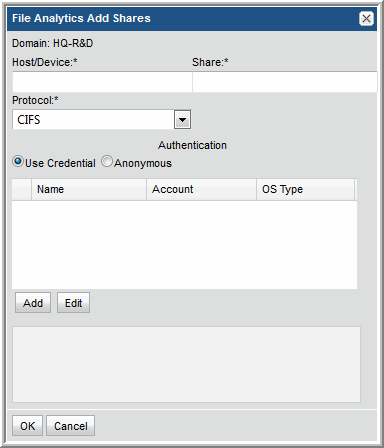384x448 pixels.
Task: Click the Share input field
Action: tap(285, 82)
